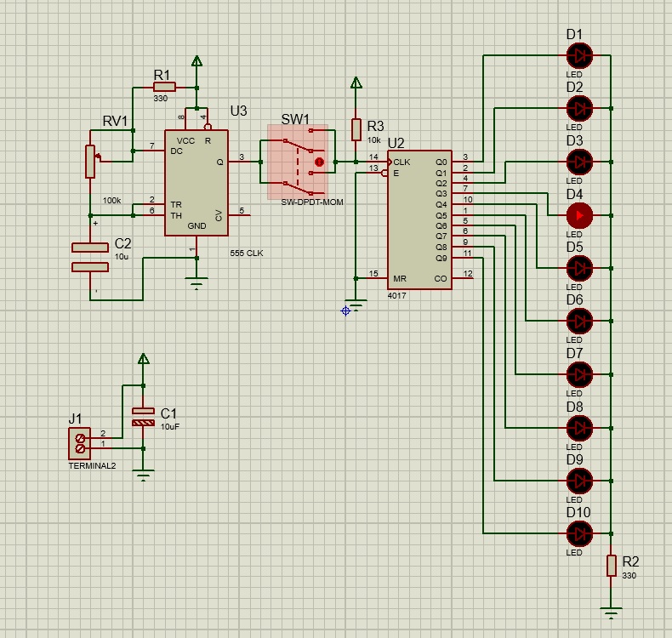Click the 10uF value of C1

pyautogui.click(x=170, y=427)
